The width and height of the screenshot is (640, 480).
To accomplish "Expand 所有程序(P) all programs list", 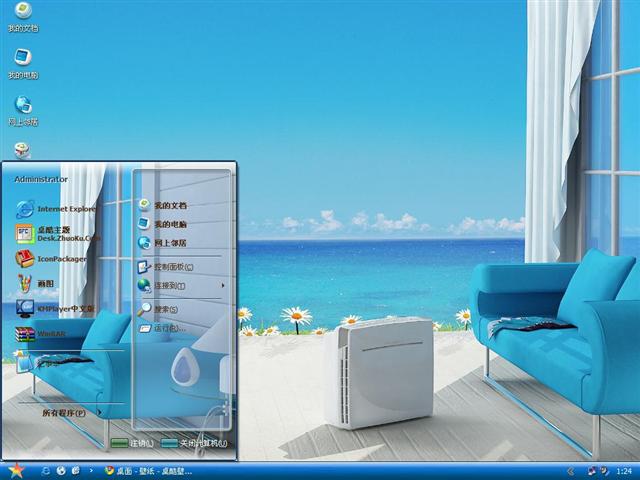I will click(x=71, y=413).
